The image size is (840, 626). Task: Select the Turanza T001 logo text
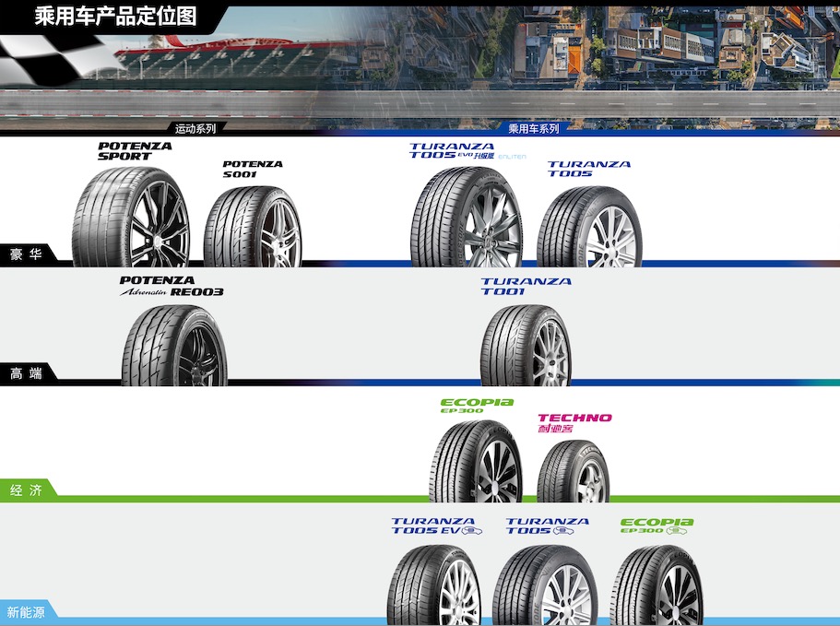tap(526, 287)
